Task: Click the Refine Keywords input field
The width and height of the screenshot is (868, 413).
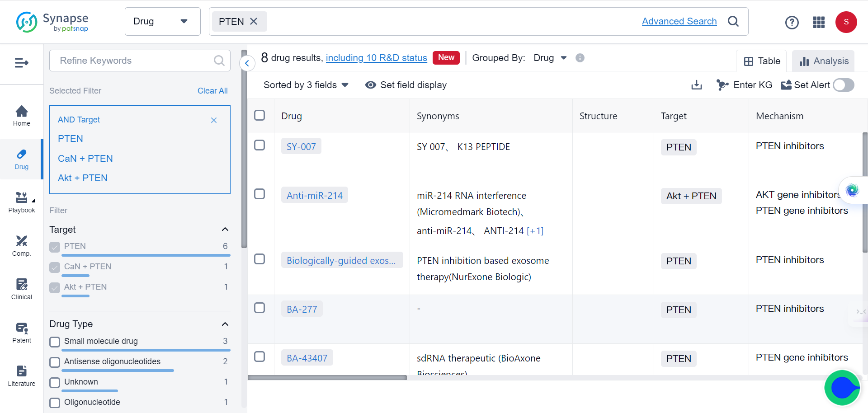Action: pyautogui.click(x=133, y=61)
